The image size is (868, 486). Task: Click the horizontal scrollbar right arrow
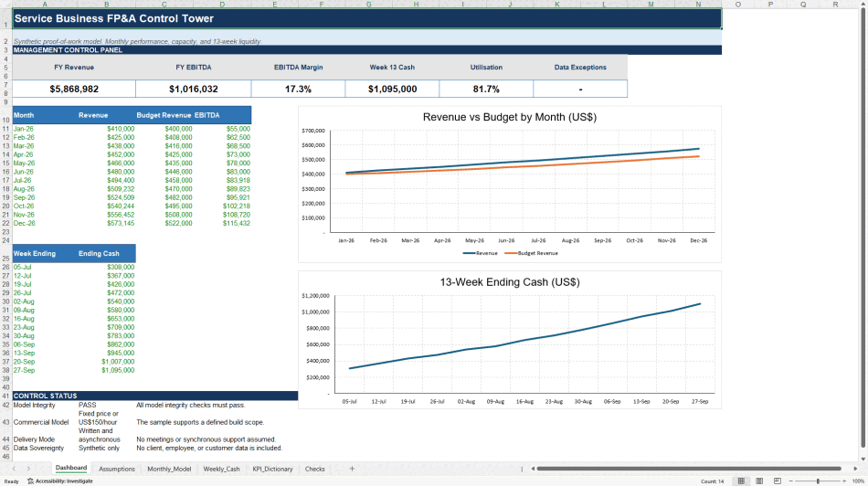click(855, 469)
